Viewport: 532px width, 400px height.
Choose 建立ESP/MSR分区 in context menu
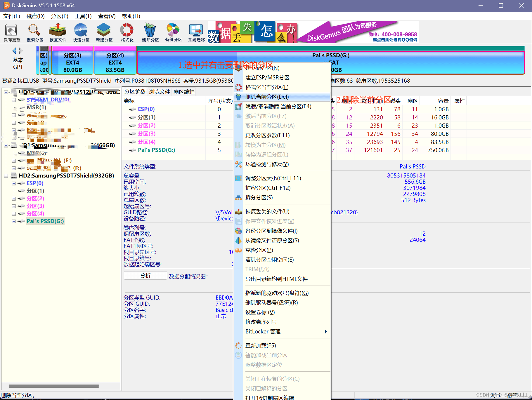click(x=282, y=77)
